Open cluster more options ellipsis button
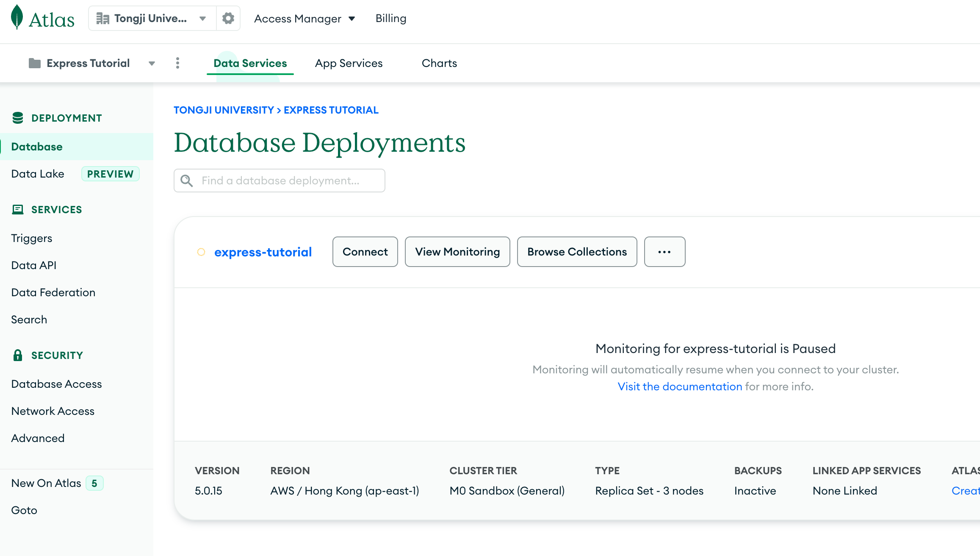Image resolution: width=980 pixels, height=556 pixels. (x=664, y=252)
